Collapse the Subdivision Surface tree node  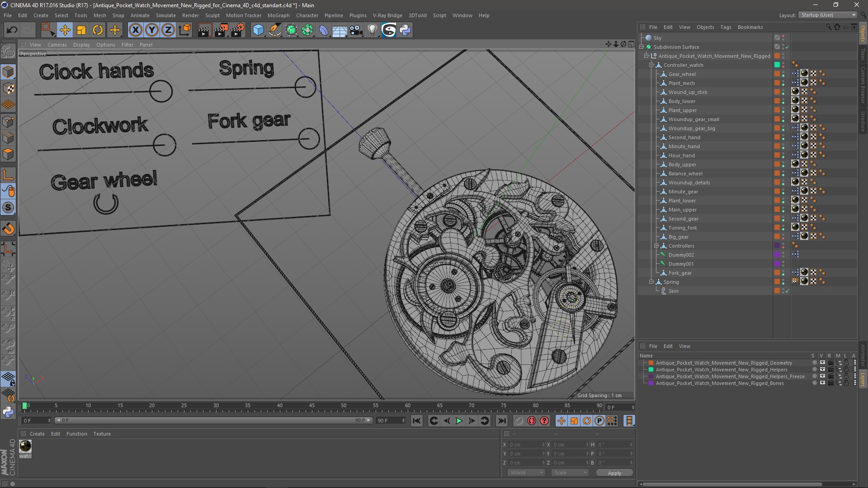click(x=642, y=47)
